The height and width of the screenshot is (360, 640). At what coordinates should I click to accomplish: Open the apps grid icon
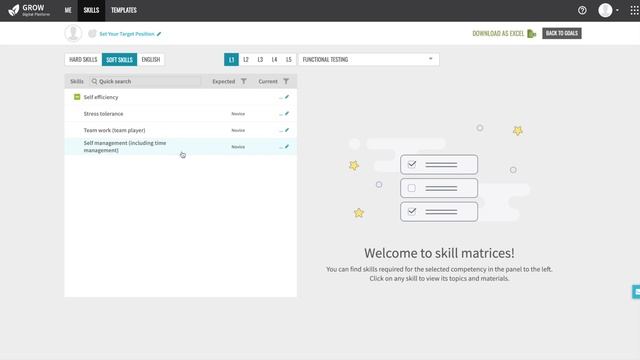click(635, 10)
